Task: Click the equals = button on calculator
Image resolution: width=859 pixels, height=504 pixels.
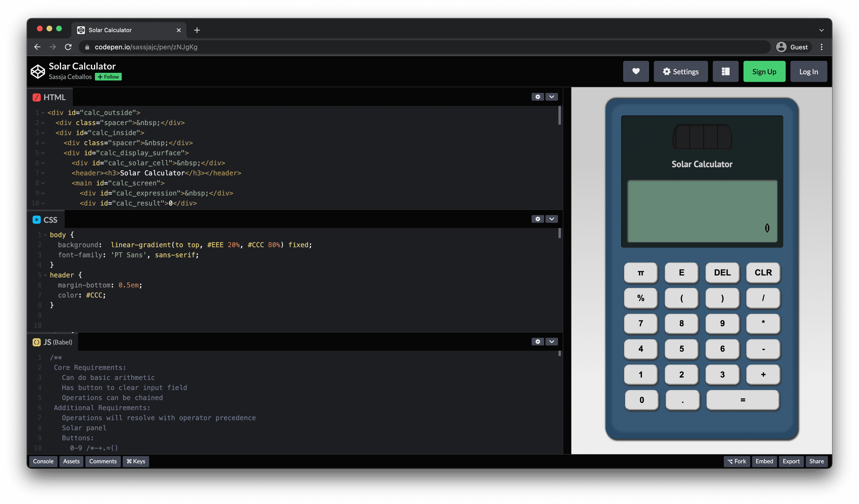Action: point(742,400)
